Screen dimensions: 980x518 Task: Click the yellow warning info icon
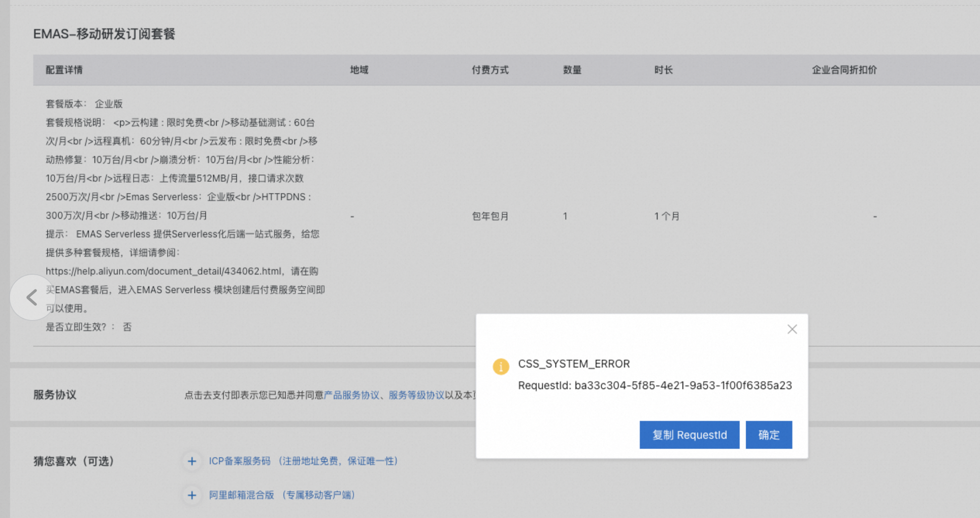pos(501,366)
